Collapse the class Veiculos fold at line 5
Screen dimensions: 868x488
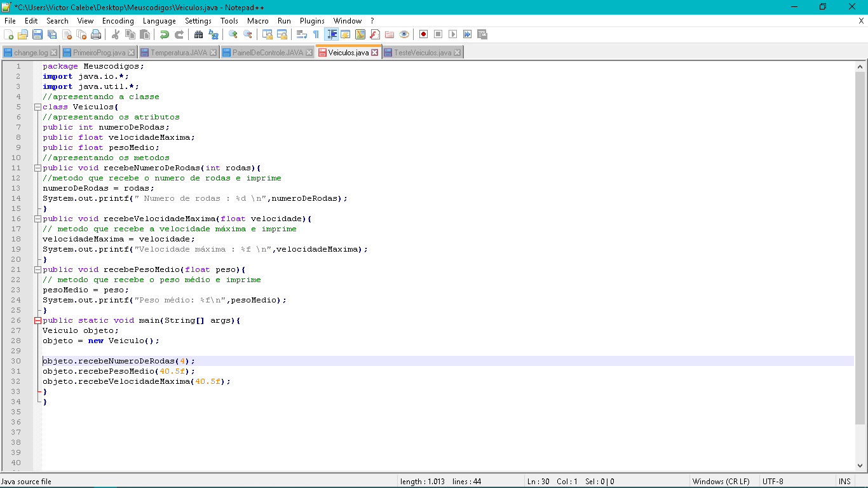37,107
